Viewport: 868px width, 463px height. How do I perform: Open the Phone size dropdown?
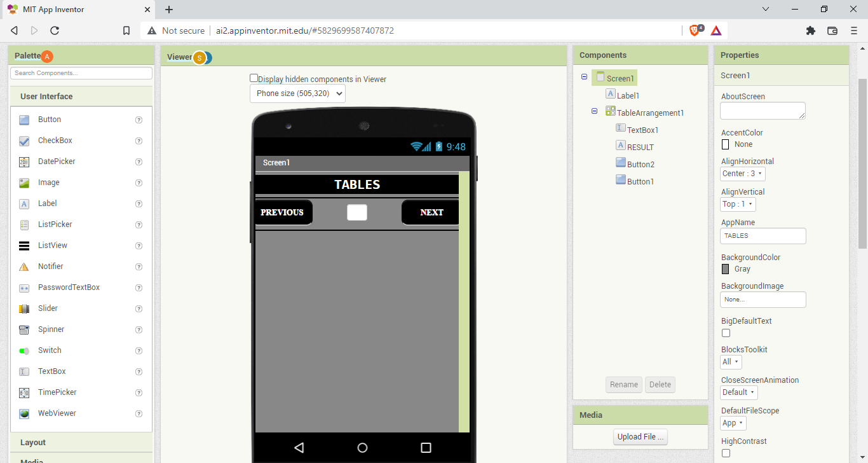(297, 93)
